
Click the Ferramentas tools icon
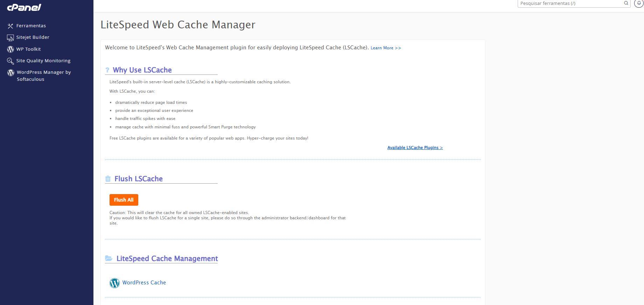10,26
